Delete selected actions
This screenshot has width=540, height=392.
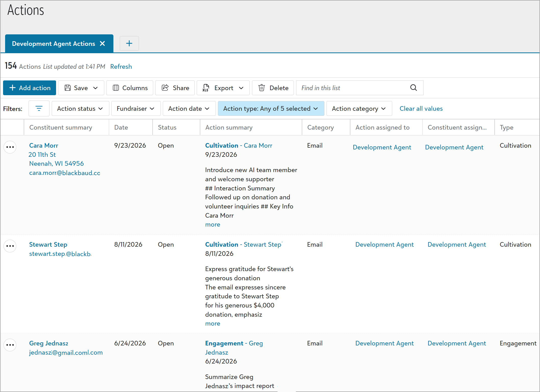pos(273,88)
